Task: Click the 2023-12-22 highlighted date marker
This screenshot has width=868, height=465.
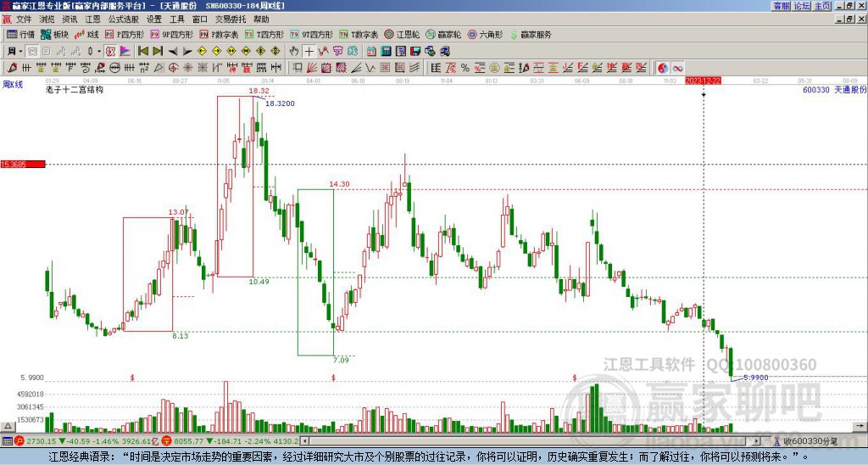Action: coord(704,81)
